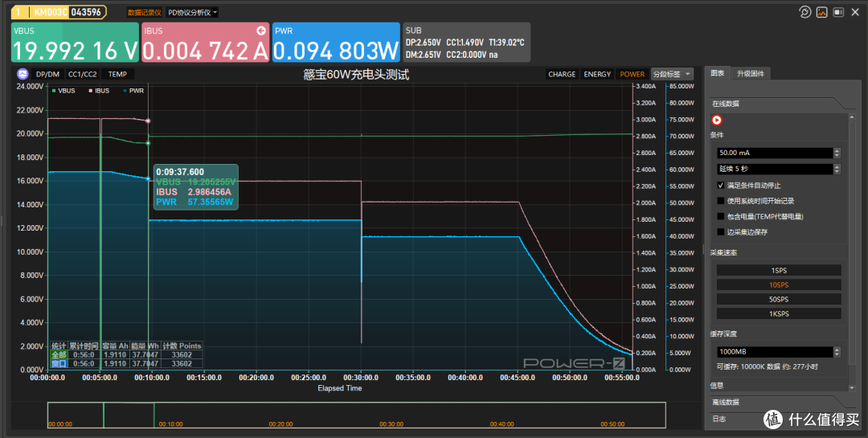The image size is (868, 438).
Task: Click the green VBUS readout panel
Action: [75, 42]
